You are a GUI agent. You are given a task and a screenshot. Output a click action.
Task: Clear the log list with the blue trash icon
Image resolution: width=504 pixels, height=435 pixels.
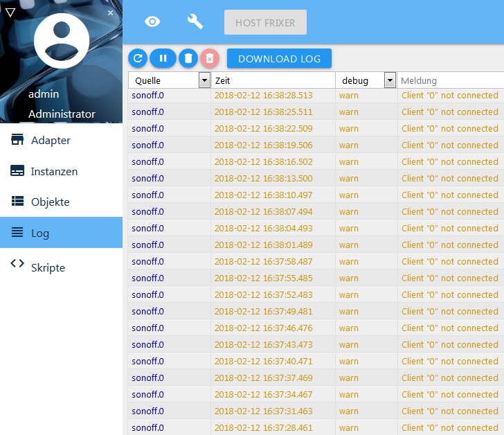click(188, 58)
